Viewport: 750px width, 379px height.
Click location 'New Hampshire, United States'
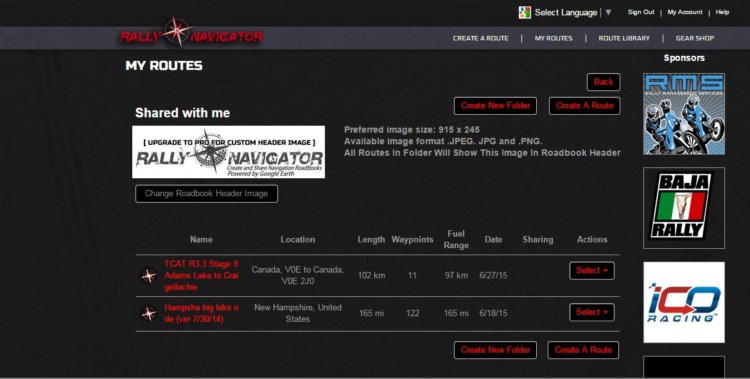[298, 313]
